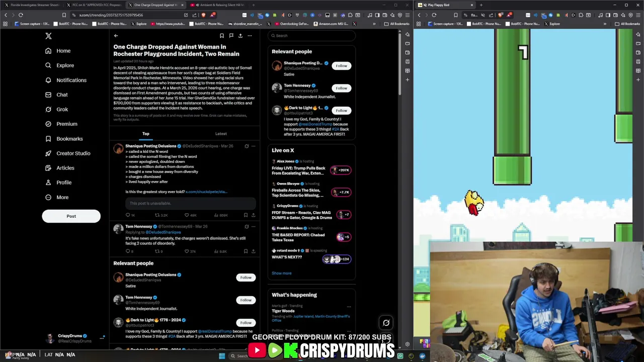The height and width of the screenshot is (362, 644).
Task: Reload the page in the left browser
Action: 21,15
